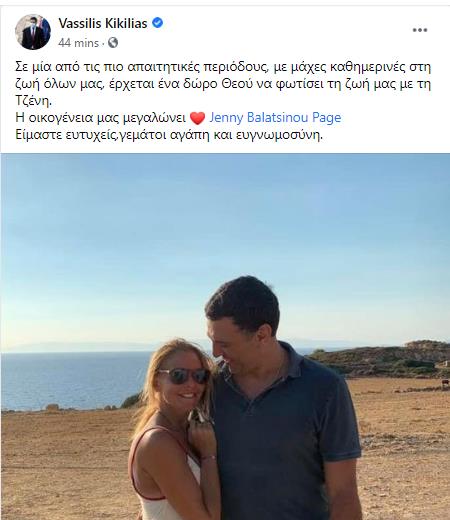Image resolution: width=450 pixels, height=520 pixels.
Task: Click the red heart emoji
Action: point(197,118)
